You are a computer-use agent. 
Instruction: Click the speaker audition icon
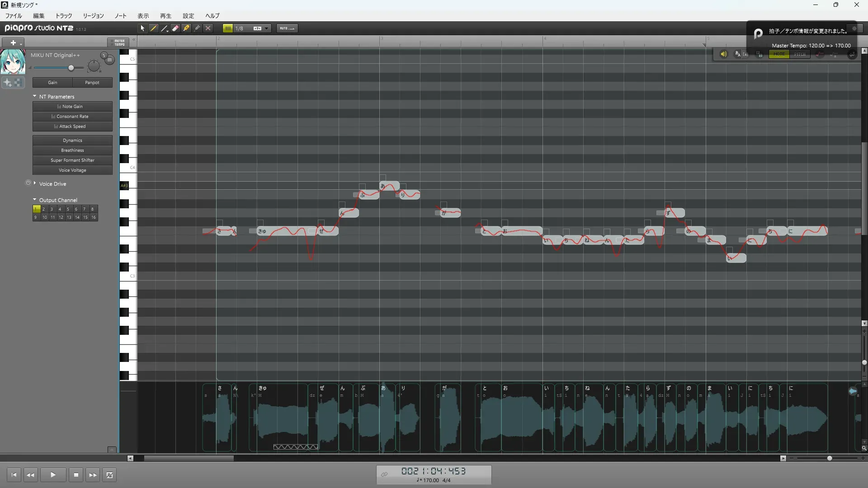pos(723,54)
